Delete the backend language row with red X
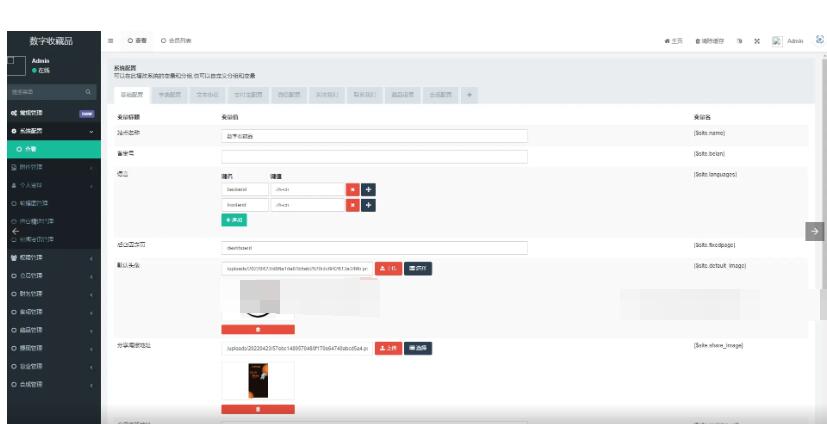Image resolution: width=827 pixels, height=424 pixels. pyautogui.click(x=353, y=188)
